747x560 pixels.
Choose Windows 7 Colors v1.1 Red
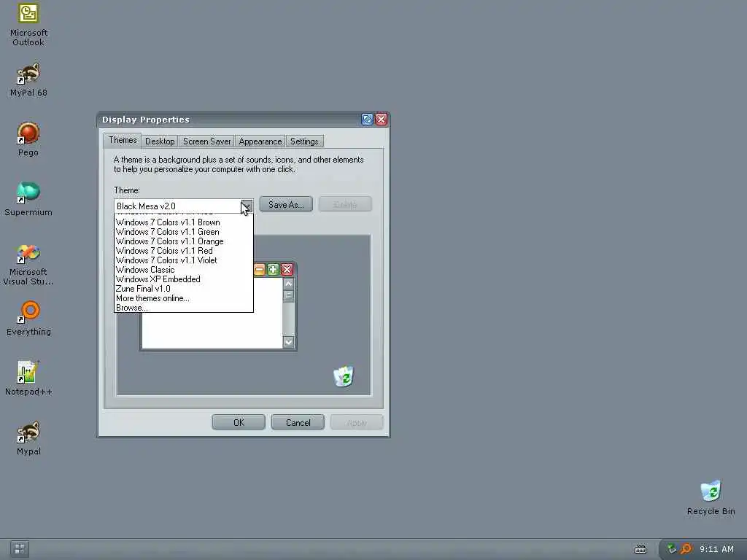point(183,251)
